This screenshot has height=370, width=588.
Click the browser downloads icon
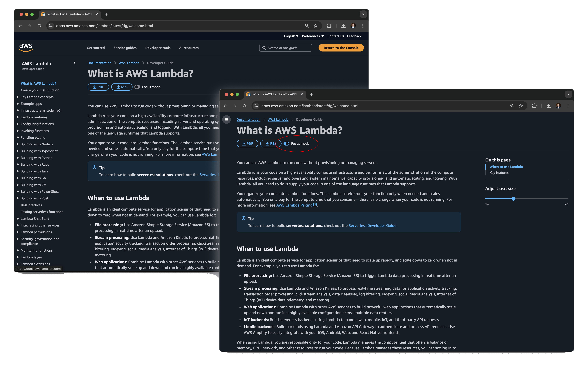(549, 106)
